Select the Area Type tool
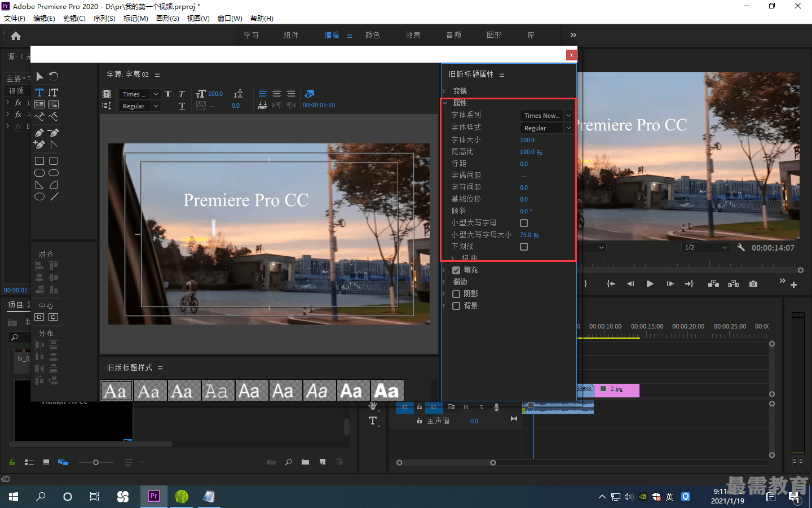The image size is (812, 508). (39, 104)
